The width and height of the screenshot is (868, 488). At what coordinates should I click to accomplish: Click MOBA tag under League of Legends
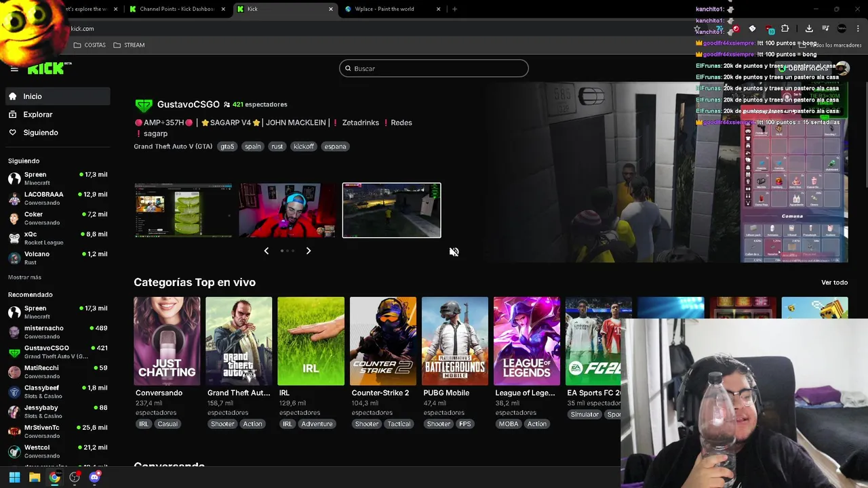tap(509, 424)
